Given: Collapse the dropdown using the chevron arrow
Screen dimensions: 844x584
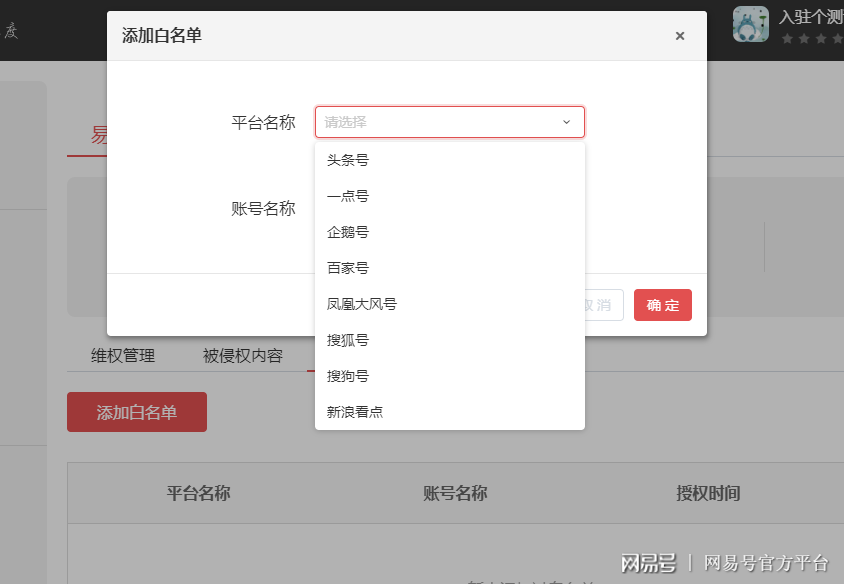Looking at the screenshot, I should [566, 122].
